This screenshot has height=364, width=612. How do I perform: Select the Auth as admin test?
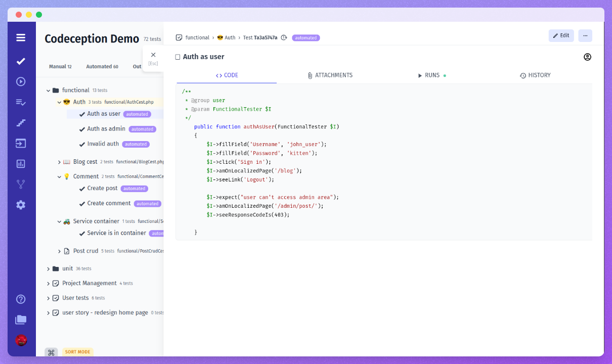[106, 129]
